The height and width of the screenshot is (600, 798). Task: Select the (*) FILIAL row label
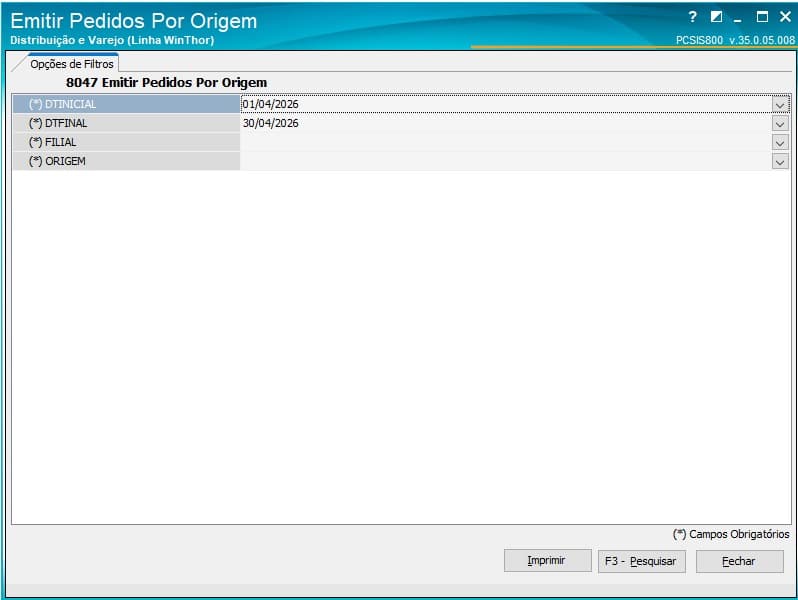point(126,142)
